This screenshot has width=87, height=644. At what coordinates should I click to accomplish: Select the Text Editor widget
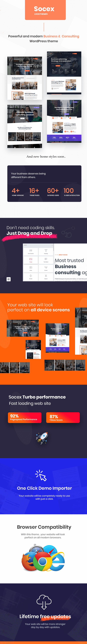coord(46,260)
